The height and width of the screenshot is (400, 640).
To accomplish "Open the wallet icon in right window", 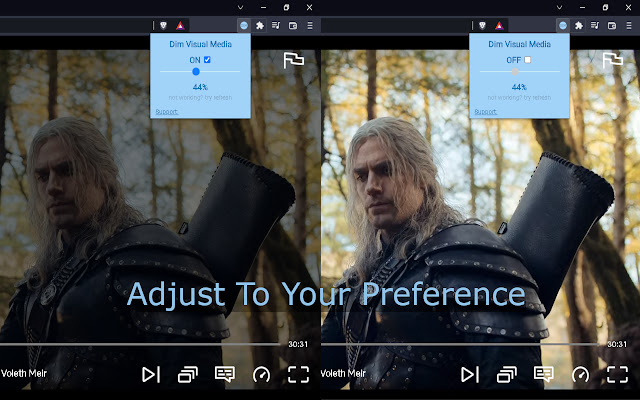I will point(612,26).
